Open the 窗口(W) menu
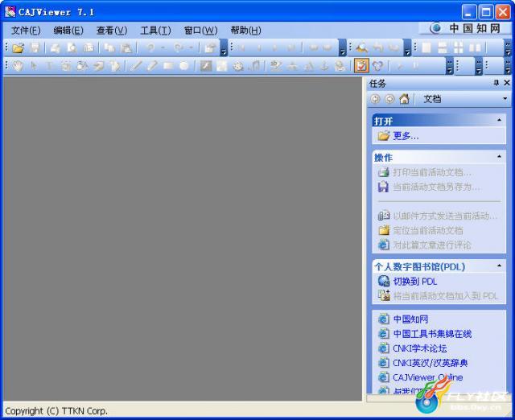The width and height of the screenshot is (515, 420). point(200,31)
